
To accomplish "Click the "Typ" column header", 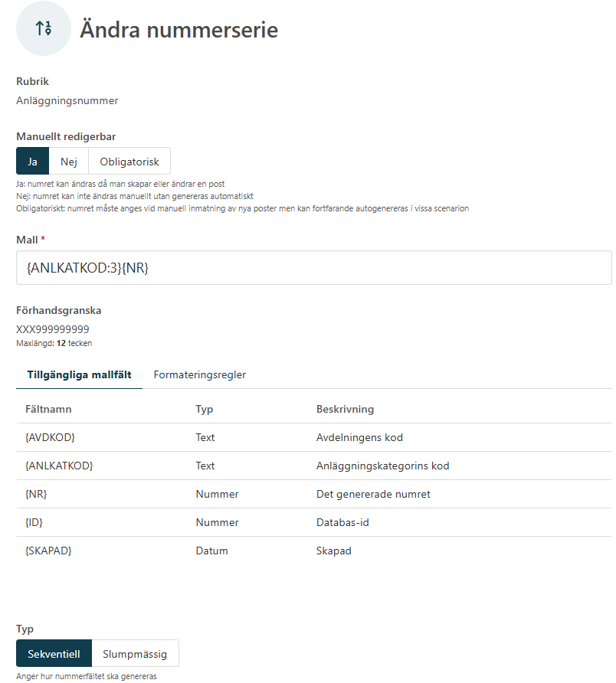I will [x=205, y=408].
